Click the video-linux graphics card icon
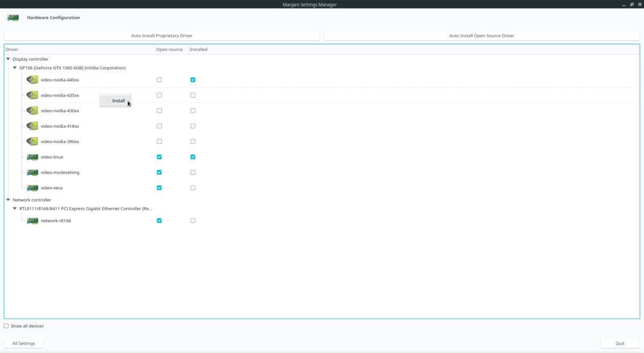The image size is (644, 353). (33, 157)
